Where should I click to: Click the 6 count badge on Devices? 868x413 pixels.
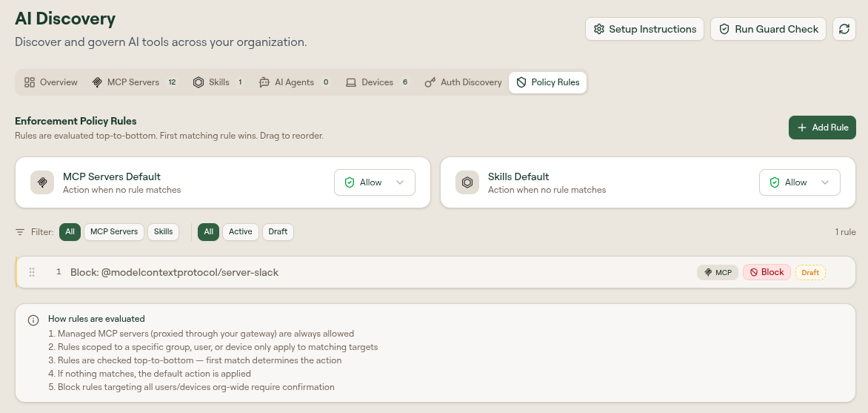[x=405, y=82]
